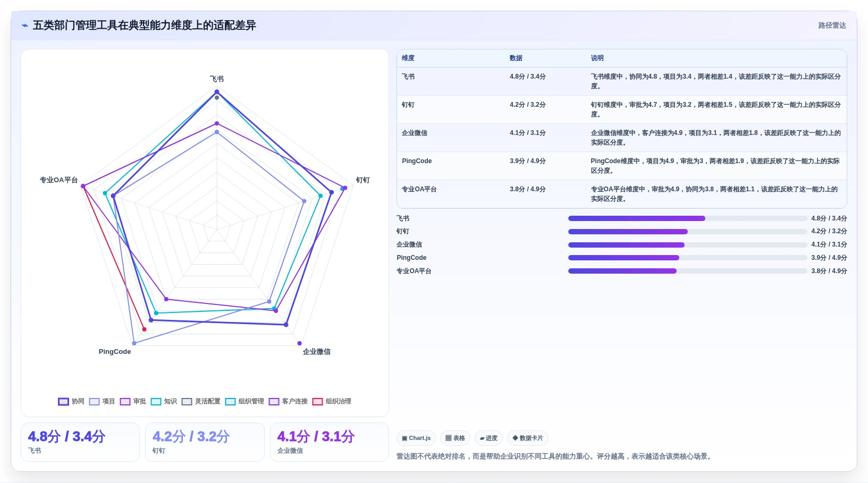
Task: Click the 专业OA平台 radar axis label
Action: (x=59, y=180)
